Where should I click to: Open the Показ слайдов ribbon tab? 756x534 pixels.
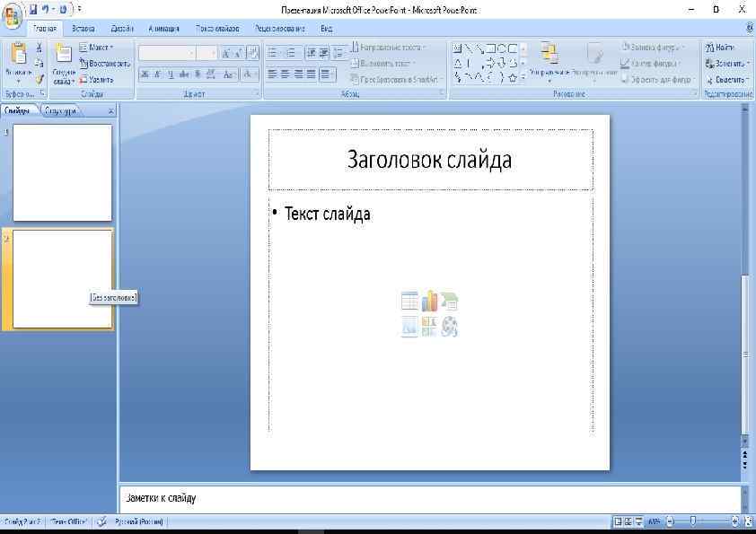[217, 29]
